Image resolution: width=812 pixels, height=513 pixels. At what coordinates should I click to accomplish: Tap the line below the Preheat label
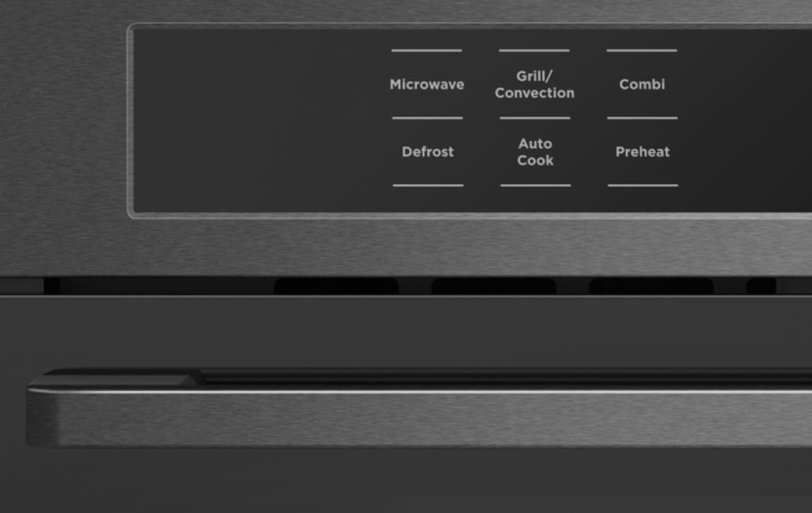click(643, 185)
